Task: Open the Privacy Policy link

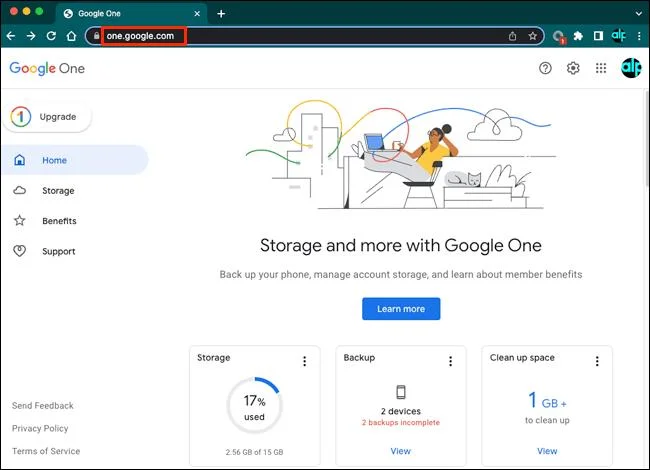Action: 40,429
